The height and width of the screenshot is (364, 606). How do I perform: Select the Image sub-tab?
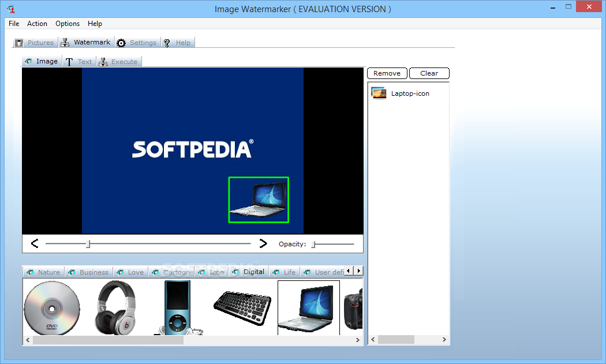coord(42,61)
